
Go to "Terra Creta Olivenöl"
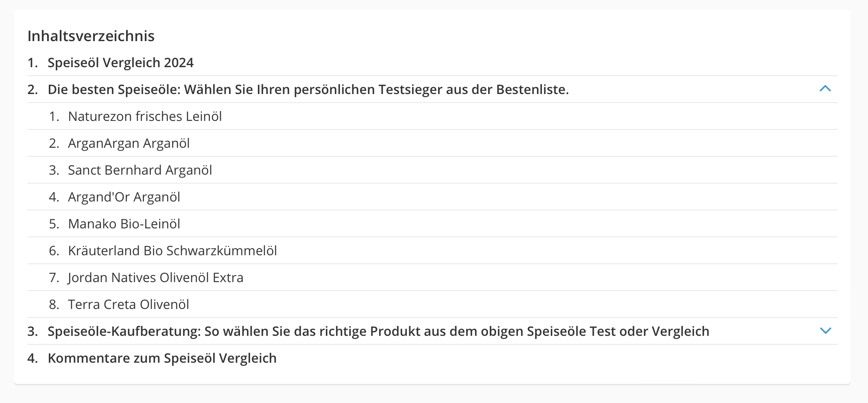click(129, 304)
